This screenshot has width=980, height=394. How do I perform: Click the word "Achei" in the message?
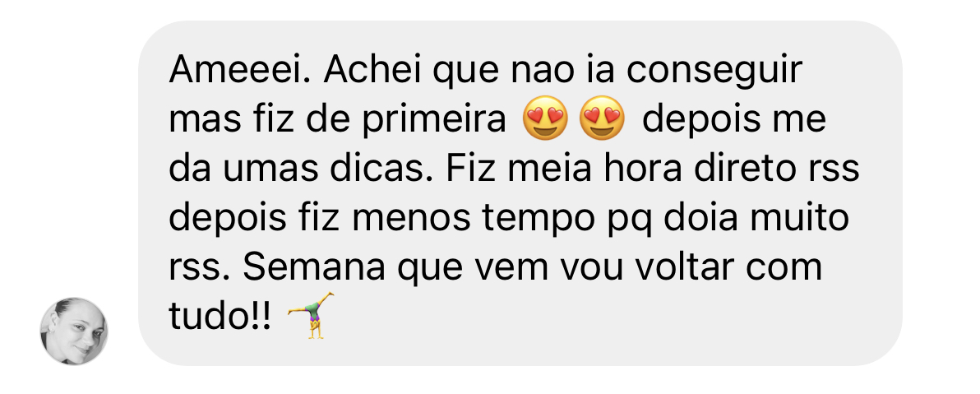[373, 71]
